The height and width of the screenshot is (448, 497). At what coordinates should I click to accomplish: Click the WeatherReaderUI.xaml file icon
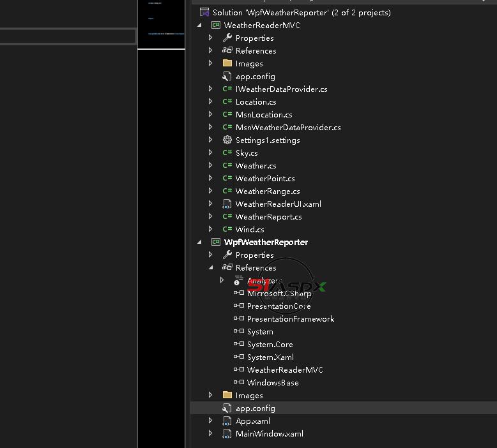pyautogui.click(x=227, y=204)
